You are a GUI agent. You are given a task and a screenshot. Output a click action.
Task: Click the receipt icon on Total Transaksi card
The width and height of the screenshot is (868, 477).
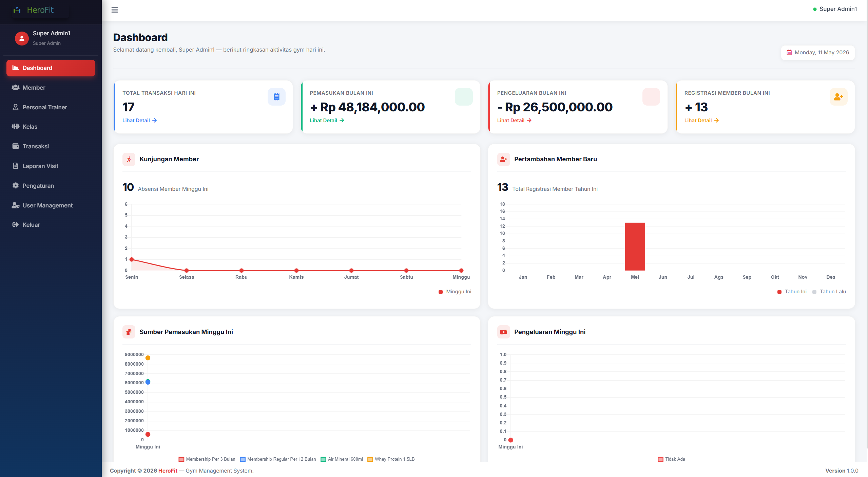(x=276, y=97)
